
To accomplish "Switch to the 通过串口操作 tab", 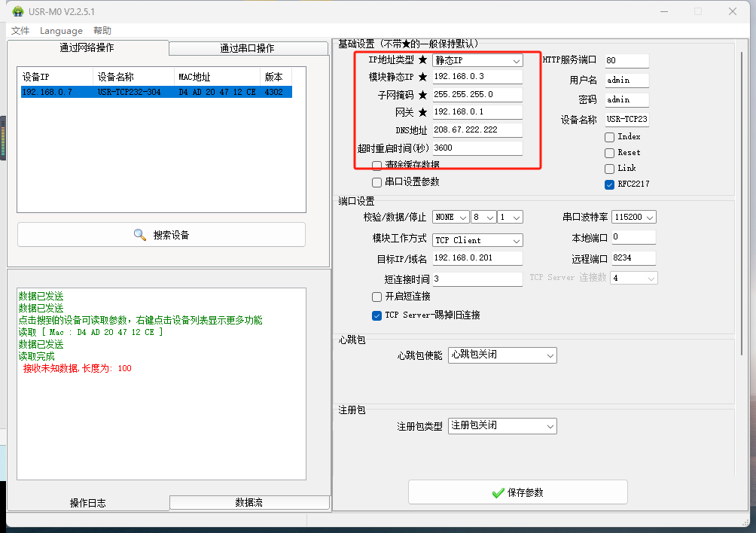I will (x=247, y=48).
